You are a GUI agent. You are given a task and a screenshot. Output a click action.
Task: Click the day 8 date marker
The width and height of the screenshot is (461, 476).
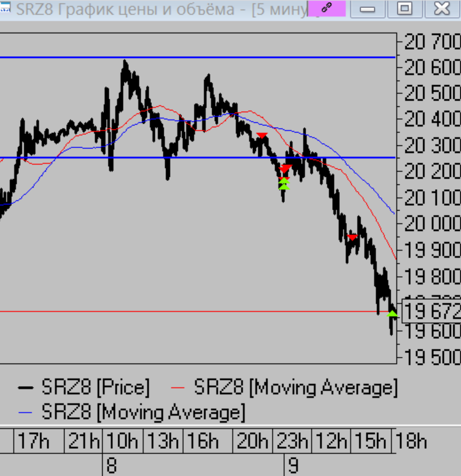coord(111,465)
